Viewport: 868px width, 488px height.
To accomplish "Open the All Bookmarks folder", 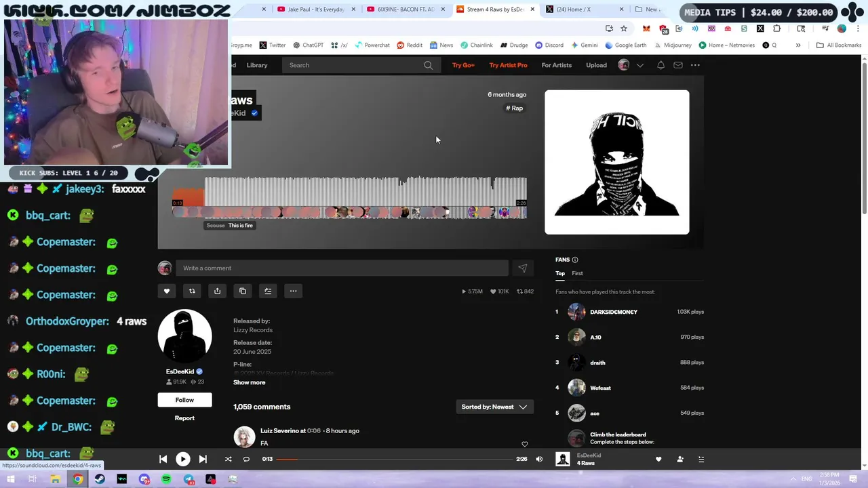I will click(839, 45).
